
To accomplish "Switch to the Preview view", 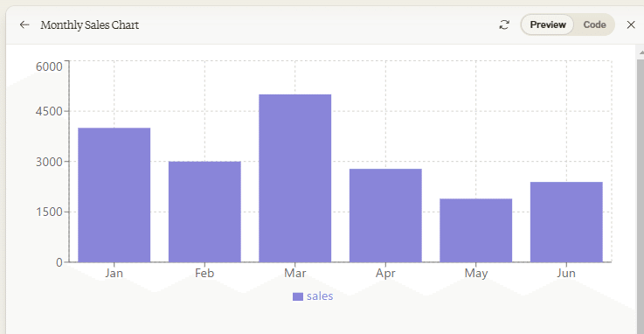I will (548, 24).
